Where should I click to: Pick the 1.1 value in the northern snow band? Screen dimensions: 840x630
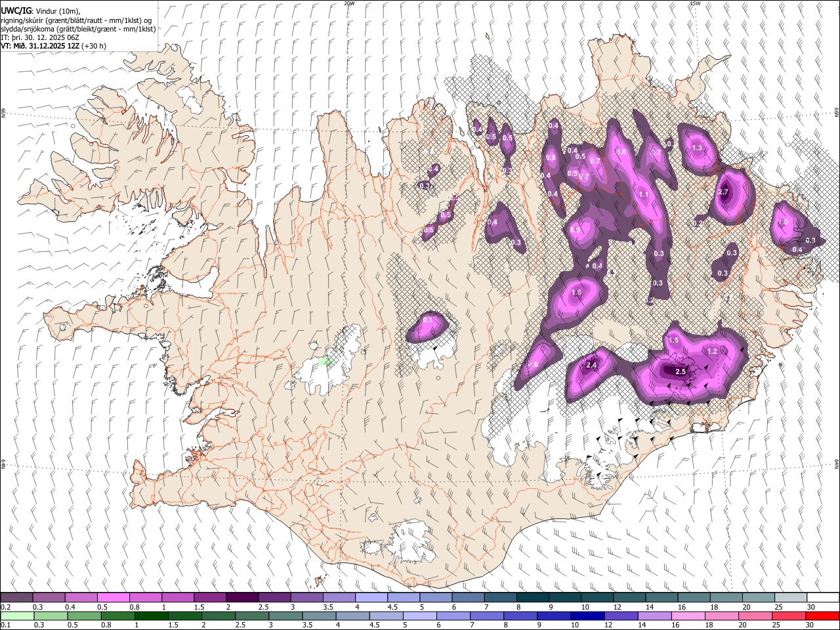tap(644, 194)
